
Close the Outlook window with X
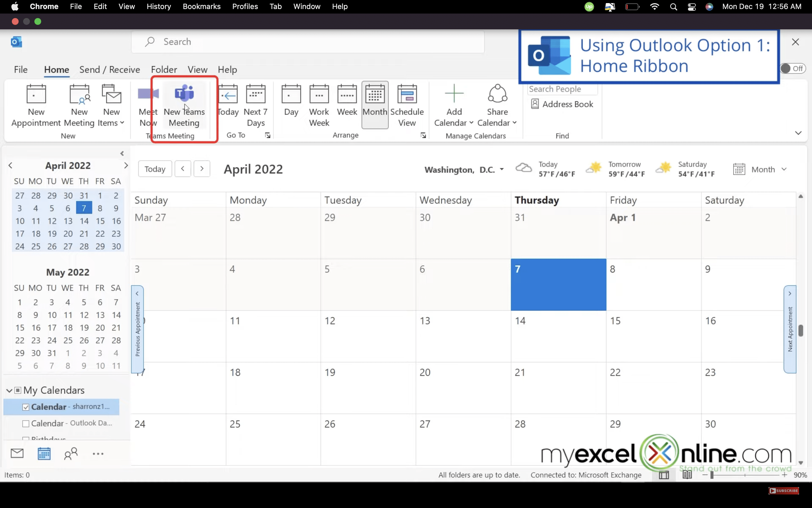795,42
